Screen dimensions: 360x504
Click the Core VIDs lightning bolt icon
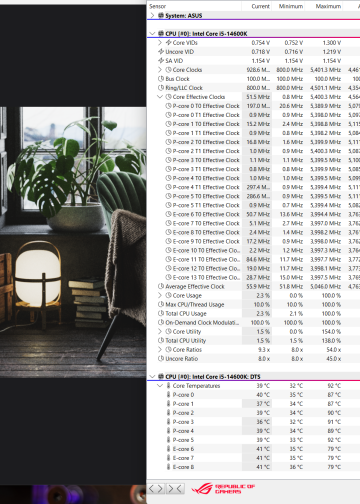[169, 43]
